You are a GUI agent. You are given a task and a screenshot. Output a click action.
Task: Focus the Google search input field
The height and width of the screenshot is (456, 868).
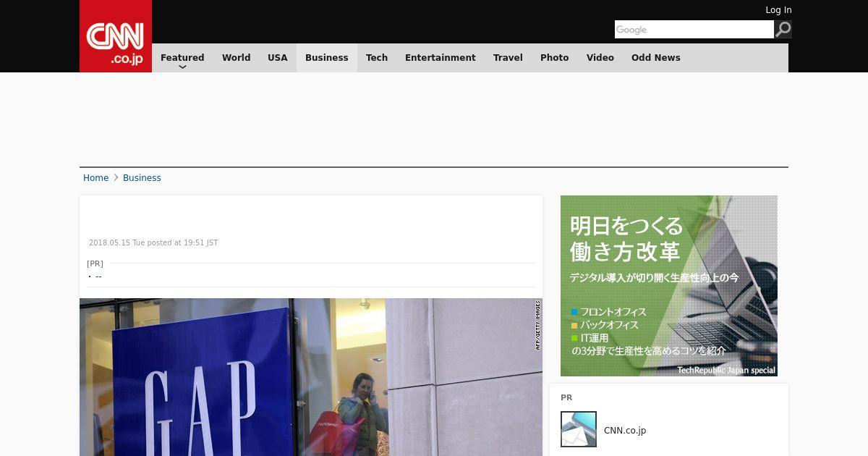pyautogui.click(x=694, y=29)
